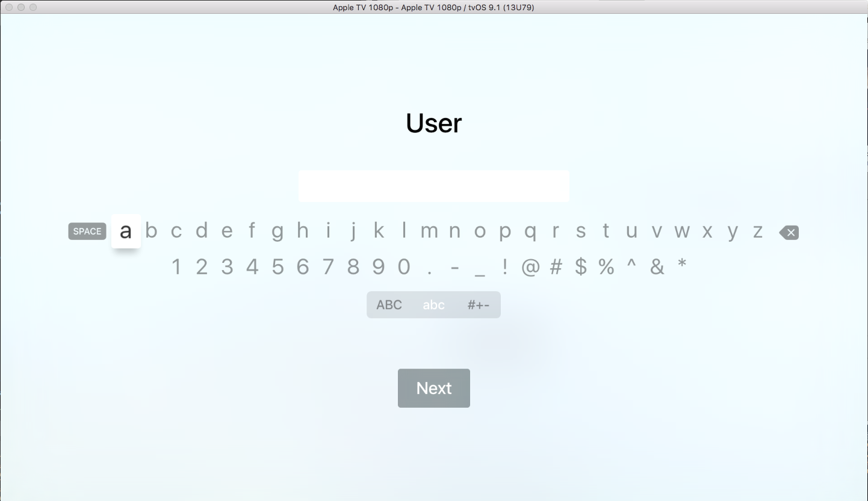Switch keyboard to #+- symbols mode
The image size is (868, 501).
(478, 304)
